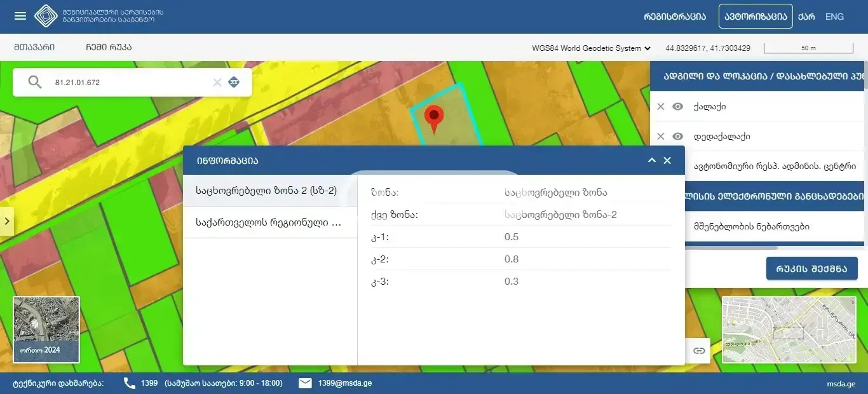Close the ინფორმაცია panel
The width and height of the screenshot is (868, 394).
667,160
